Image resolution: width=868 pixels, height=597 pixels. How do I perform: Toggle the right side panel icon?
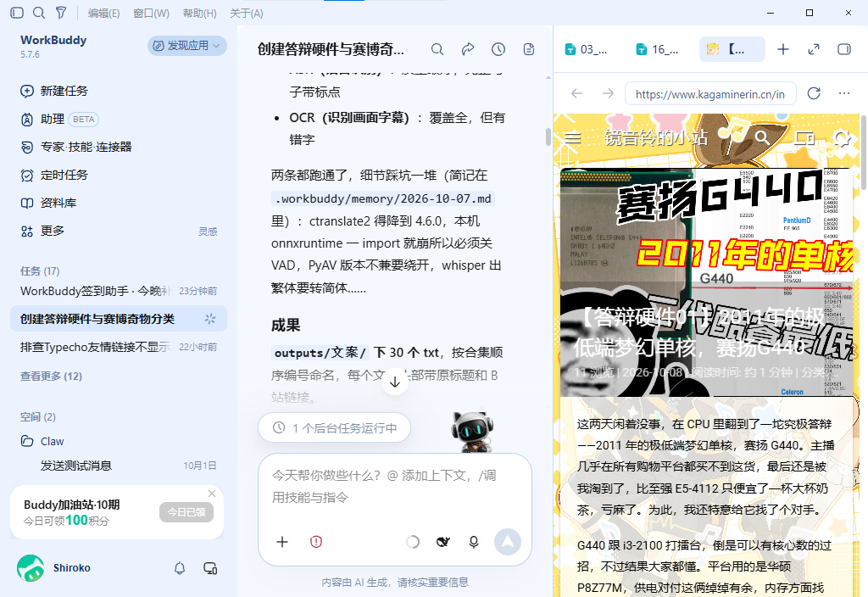click(x=844, y=49)
